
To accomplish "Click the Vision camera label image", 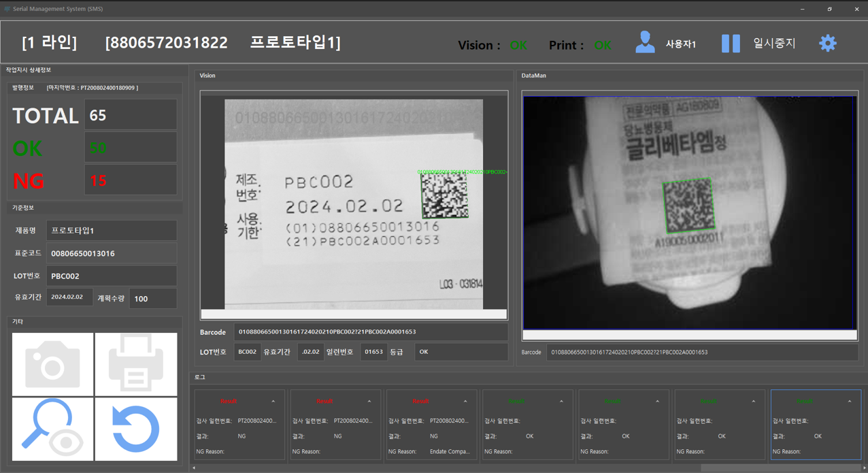I will tap(354, 203).
